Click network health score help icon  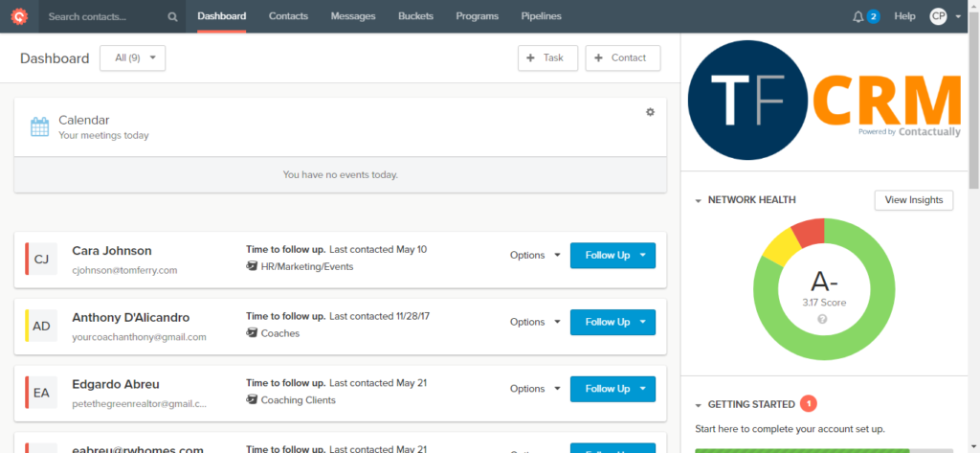tap(822, 319)
